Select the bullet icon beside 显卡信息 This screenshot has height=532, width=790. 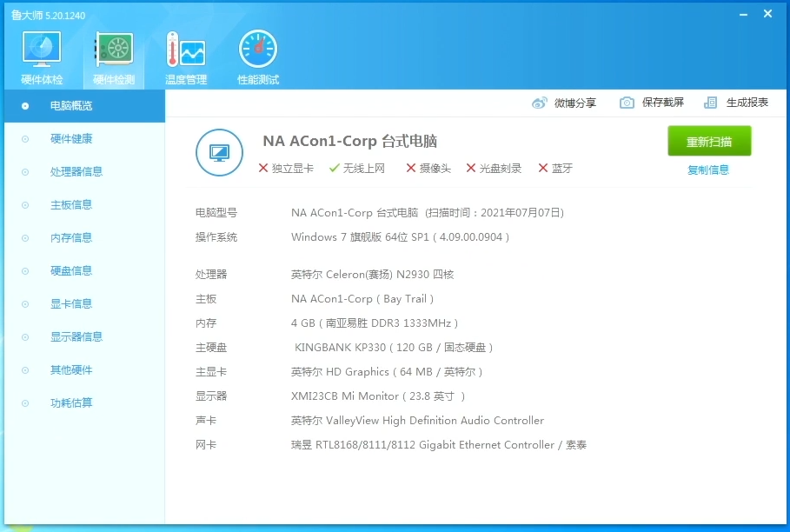tap(25, 304)
